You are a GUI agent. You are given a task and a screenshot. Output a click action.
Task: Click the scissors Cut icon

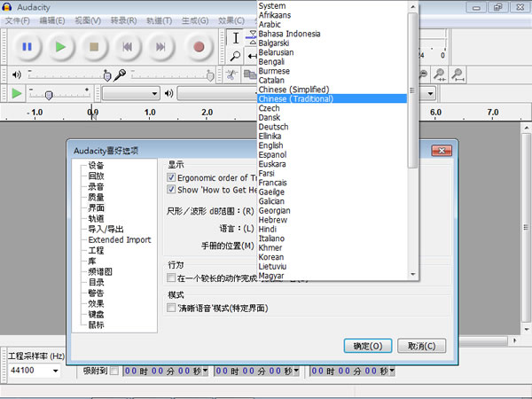tap(231, 74)
